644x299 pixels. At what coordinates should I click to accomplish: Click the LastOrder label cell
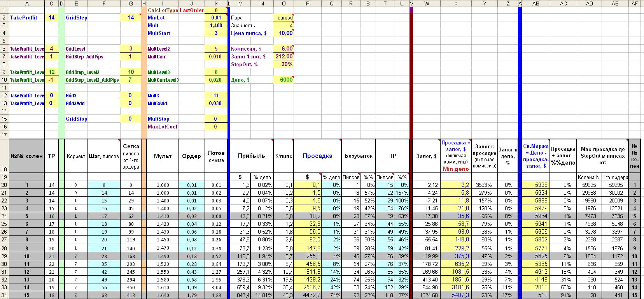[192, 10]
